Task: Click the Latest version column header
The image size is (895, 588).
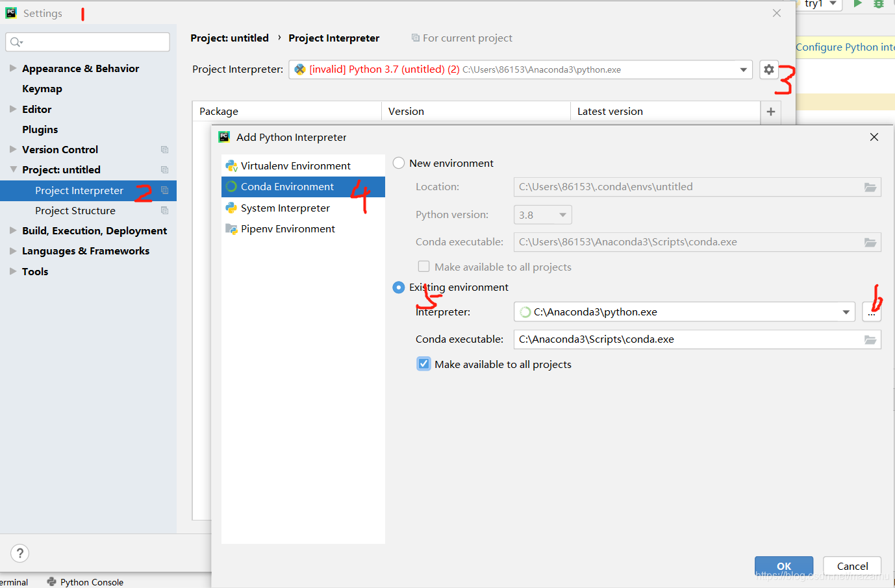Action: [665, 112]
